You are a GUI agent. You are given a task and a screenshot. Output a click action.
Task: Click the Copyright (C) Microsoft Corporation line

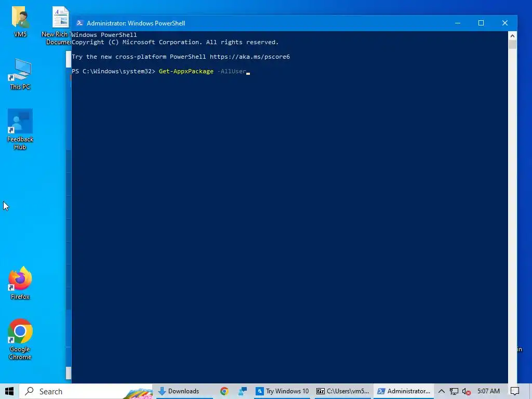pyautogui.click(x=175, y=42)
